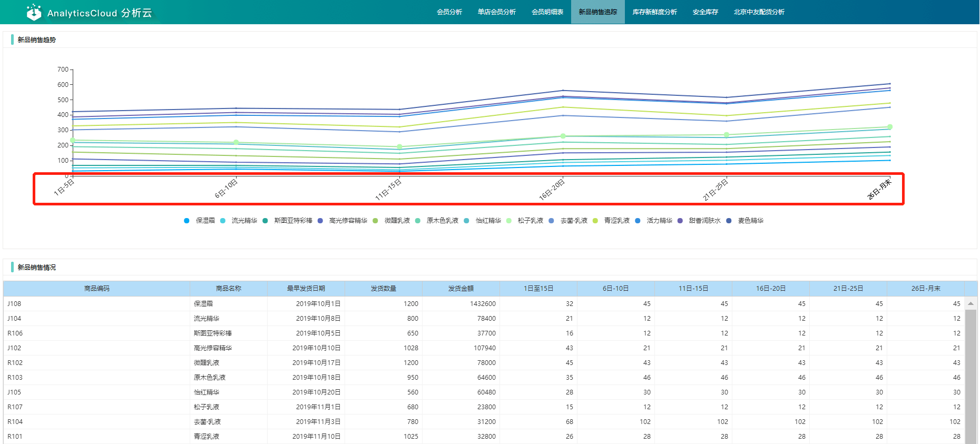Select product code cell R104
The width and height of the screenshot is (980, 444).
[97, 422]
